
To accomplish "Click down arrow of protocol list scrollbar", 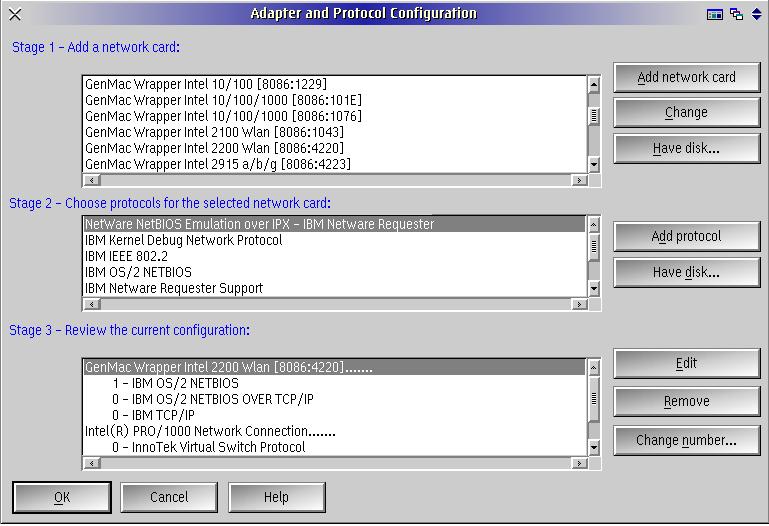I will [x=594, y=289].
